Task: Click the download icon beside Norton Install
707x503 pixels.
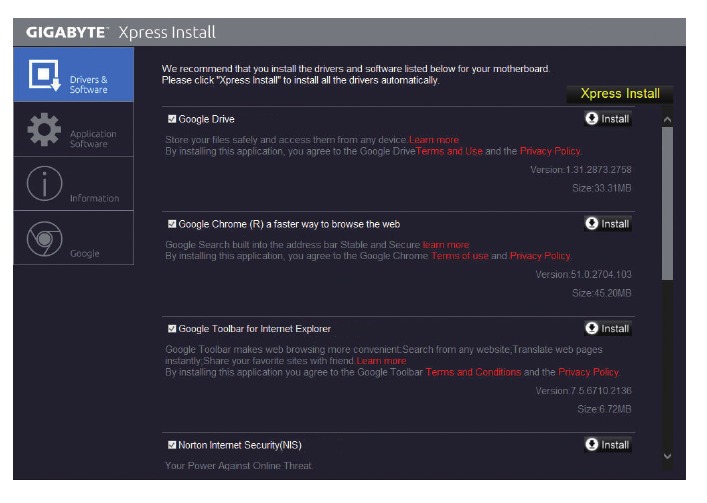Action: pos(592,445)
